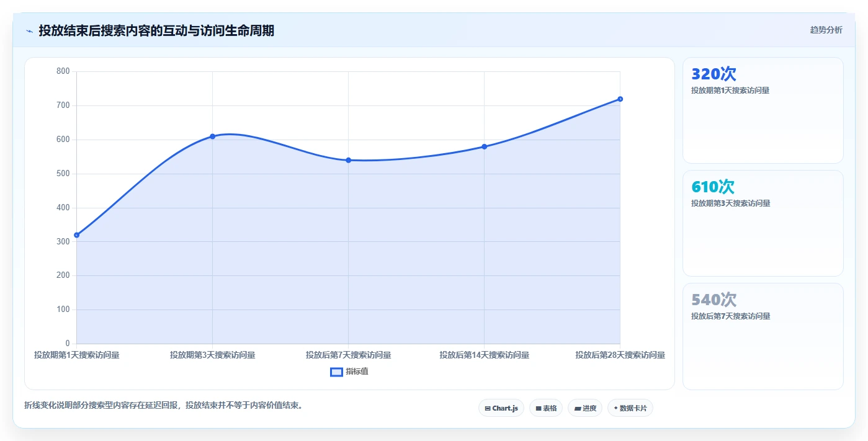The image size is (868, 441).
Task: Click the title 投放结束后搜索内容的互动与访问生命周期
Action: (156, 30)
